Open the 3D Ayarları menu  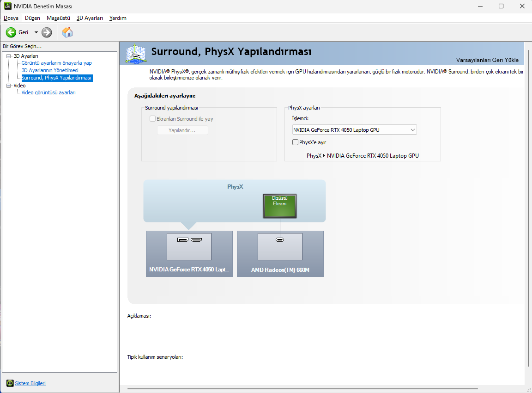tap(90, 18)
